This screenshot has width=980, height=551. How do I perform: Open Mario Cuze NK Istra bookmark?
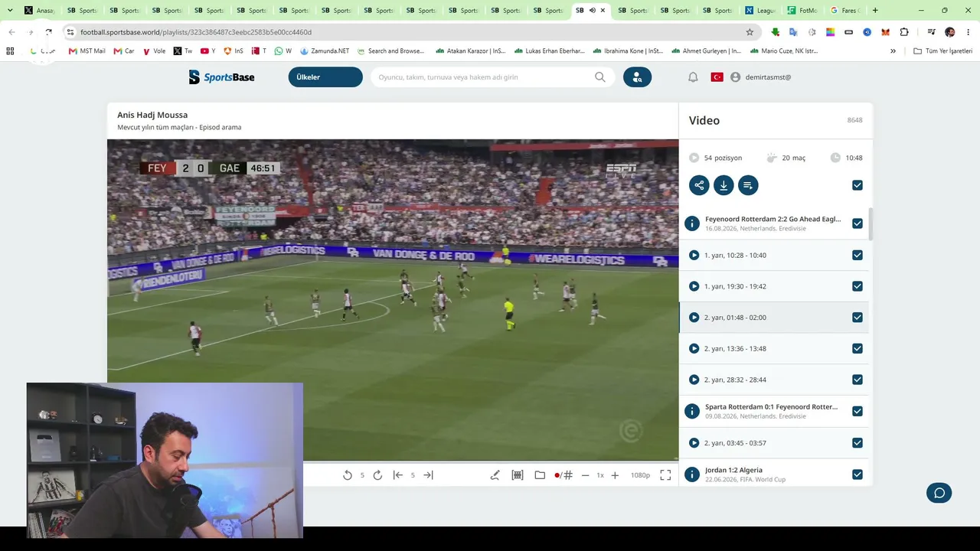click(784, 51)
